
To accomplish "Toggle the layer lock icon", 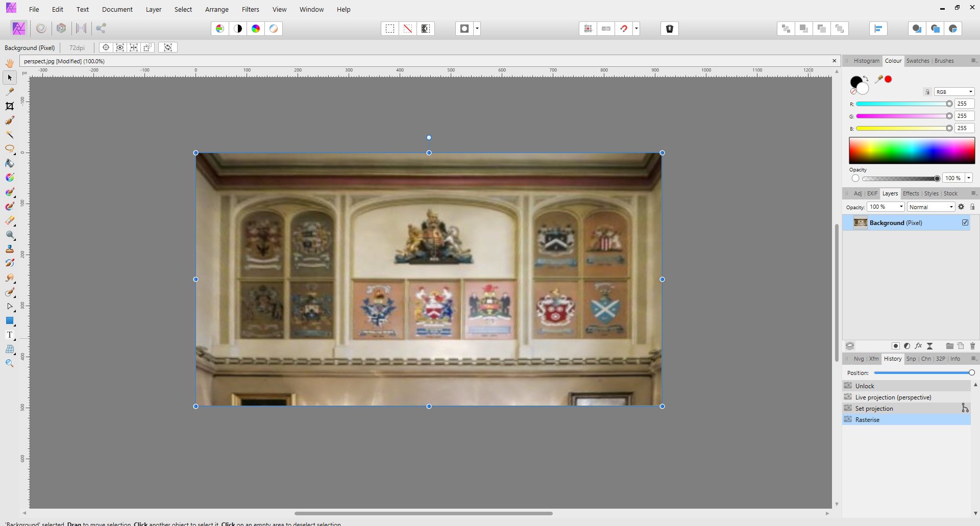I will [972, 207].
